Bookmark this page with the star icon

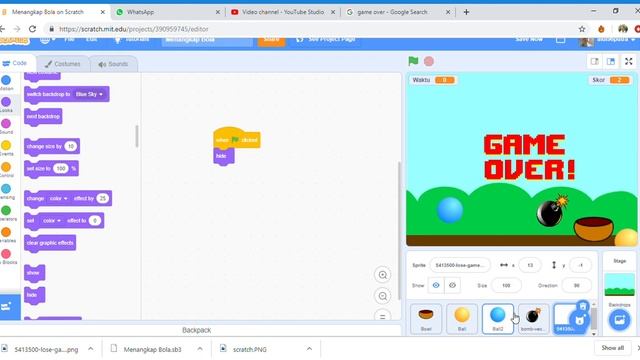click(582, 29)
